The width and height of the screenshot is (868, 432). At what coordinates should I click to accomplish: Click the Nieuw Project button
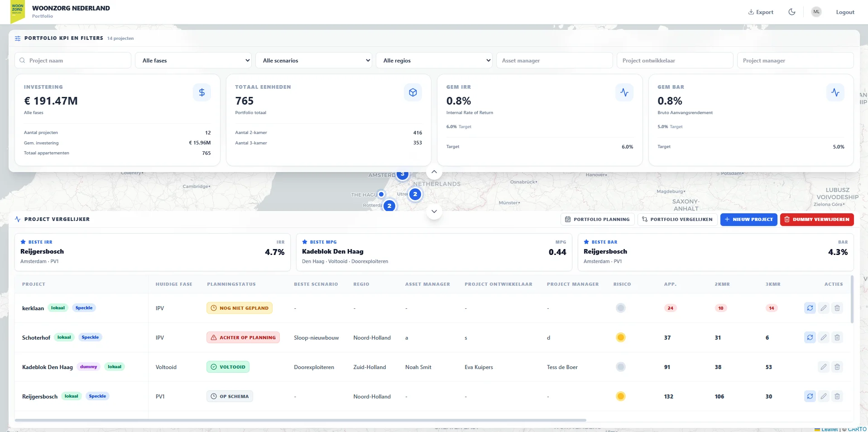(x=749, y=220)
